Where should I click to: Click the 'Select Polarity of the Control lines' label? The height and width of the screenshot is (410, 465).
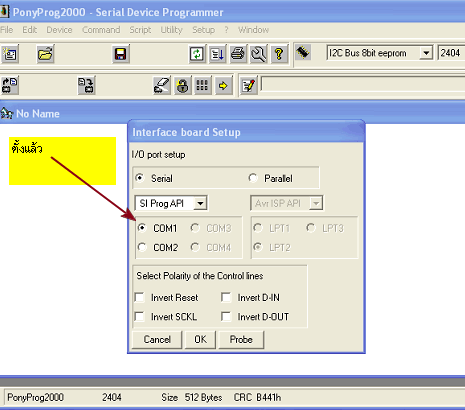[x=200, y=276]
